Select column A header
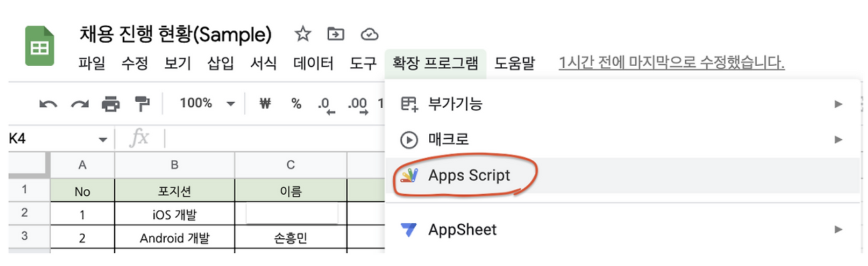This screenshot has height=266, width=868. tap(82, 165)
